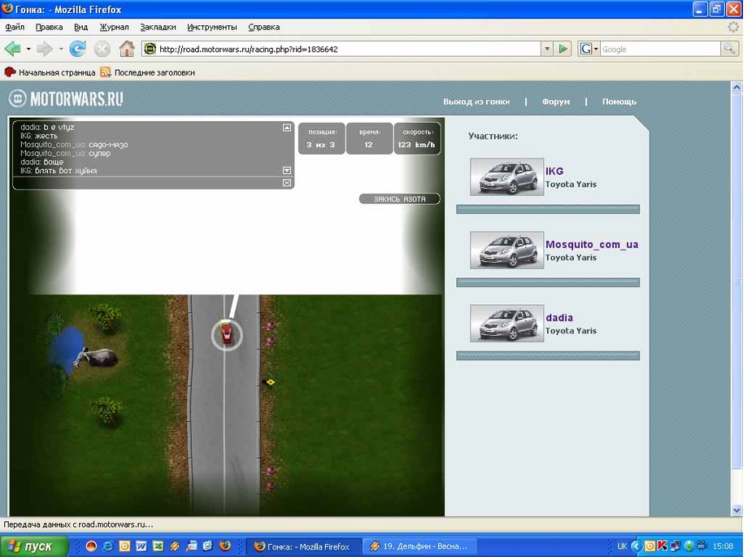The image size is (756, 557).
Task: Click the search magnifier button
Action: (x=729, y=49)
